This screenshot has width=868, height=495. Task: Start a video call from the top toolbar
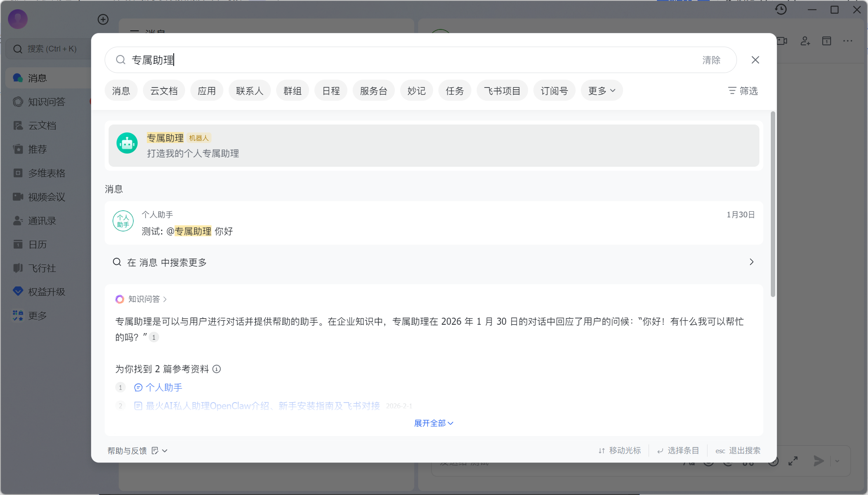(782, 40)
